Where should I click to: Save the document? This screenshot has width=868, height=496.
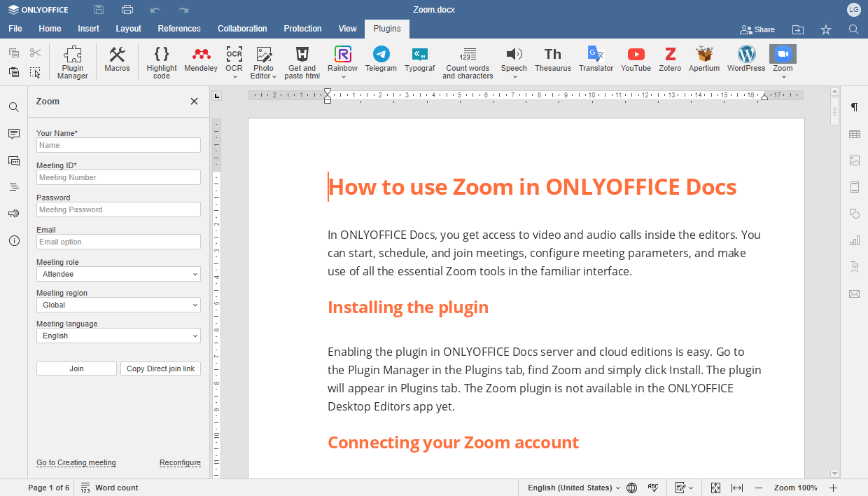tap(99, 10)
